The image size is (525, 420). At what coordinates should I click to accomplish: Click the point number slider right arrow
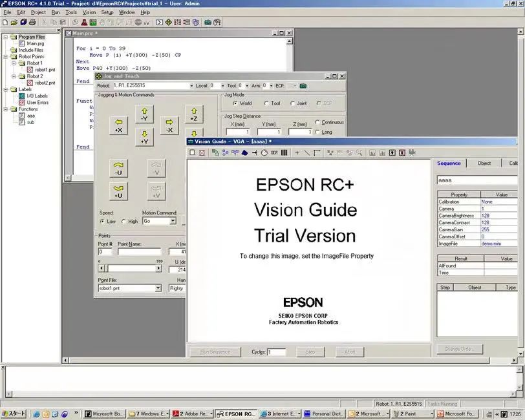tap(158, 268)
